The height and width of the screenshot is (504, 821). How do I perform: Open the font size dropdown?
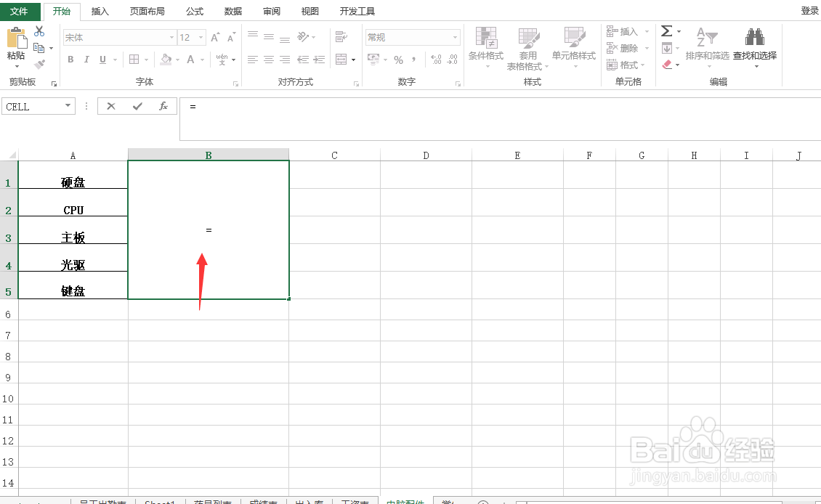pyautogui.click(x=201, y=37)
